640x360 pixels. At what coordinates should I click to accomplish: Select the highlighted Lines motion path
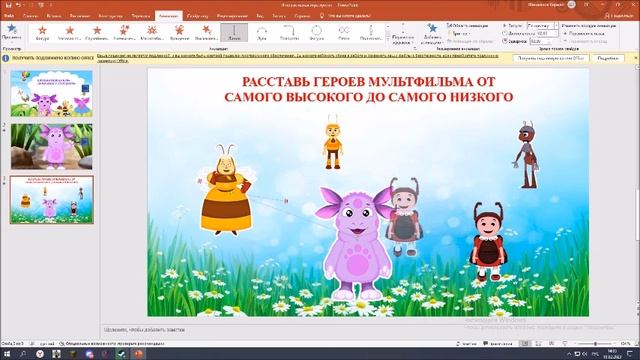[234, 33]
